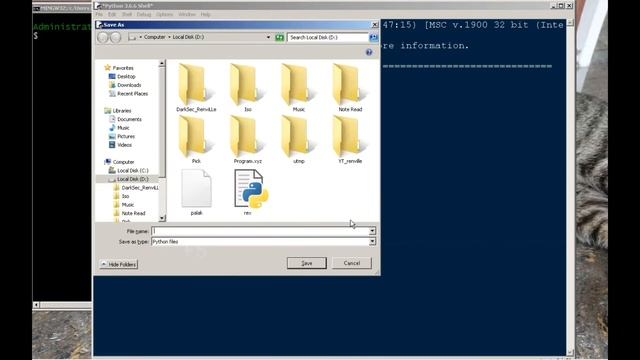Click the Cancel button
640x360 pixels.
click(352, 263)
